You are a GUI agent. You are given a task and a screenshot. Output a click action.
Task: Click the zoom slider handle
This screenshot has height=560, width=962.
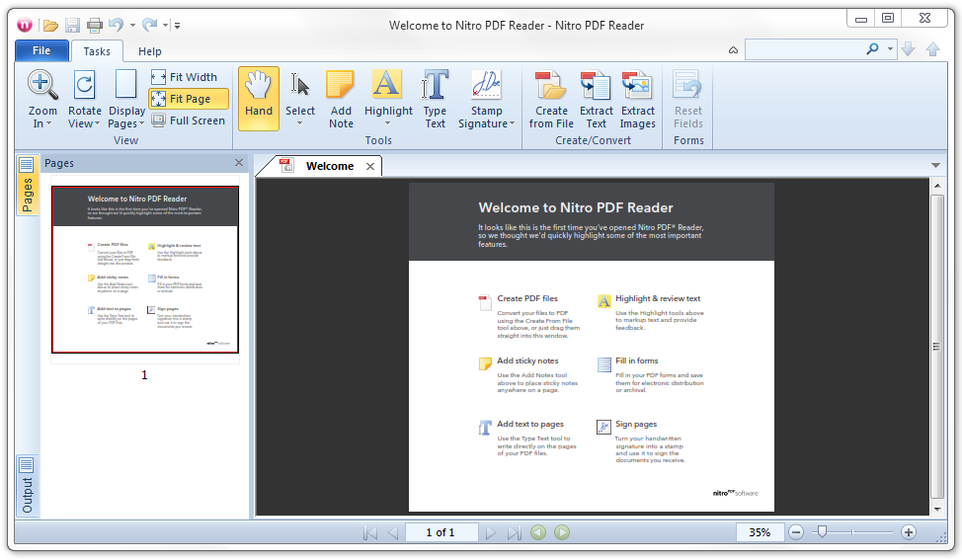pos(822,531)
